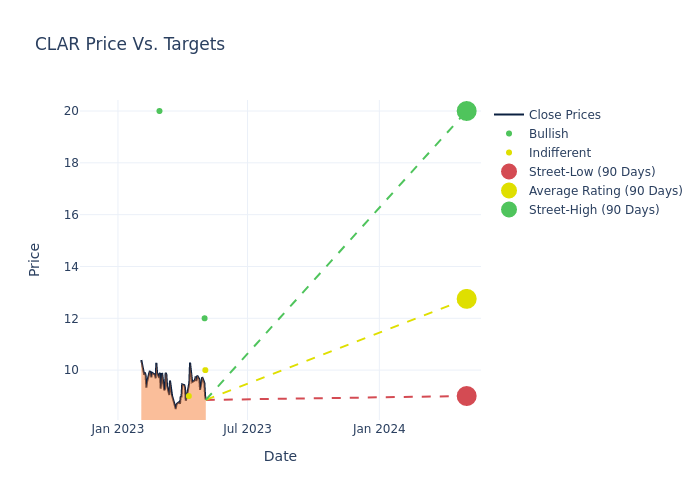
Task: Click the chart title CLAR Price Vs. Targets
Action: pyautogui.click(x=130, y=45)
